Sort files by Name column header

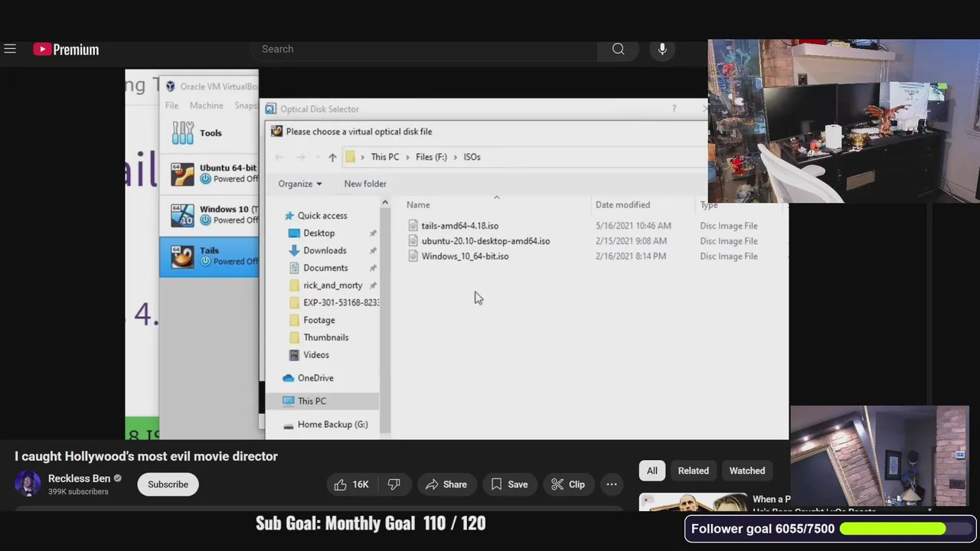tap(418, 205)
